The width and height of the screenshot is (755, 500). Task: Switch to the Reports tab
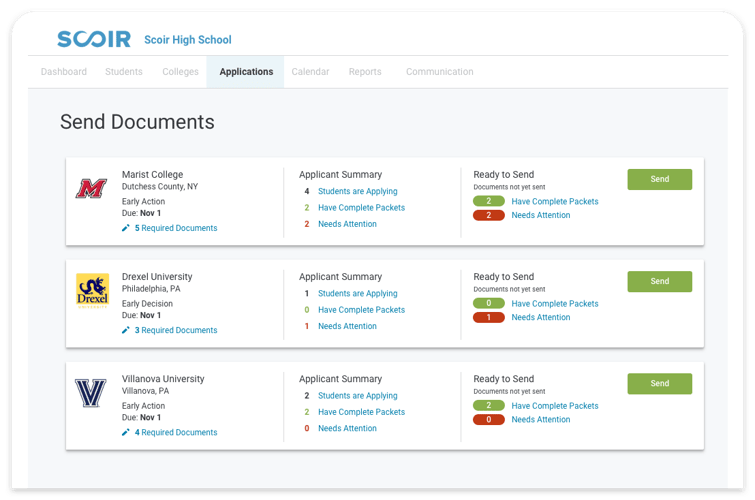[x=365, y=72]
